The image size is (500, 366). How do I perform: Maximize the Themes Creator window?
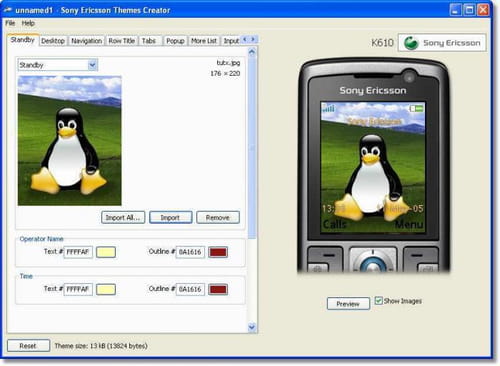point(469,10)
